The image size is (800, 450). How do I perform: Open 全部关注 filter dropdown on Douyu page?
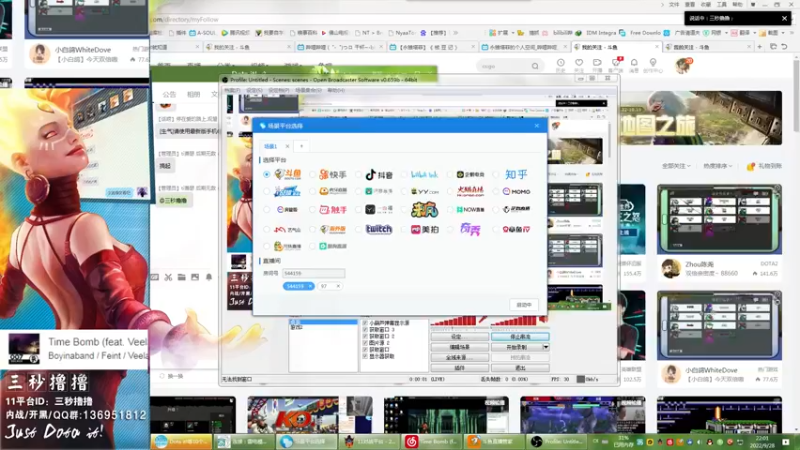tap(676, 166)
